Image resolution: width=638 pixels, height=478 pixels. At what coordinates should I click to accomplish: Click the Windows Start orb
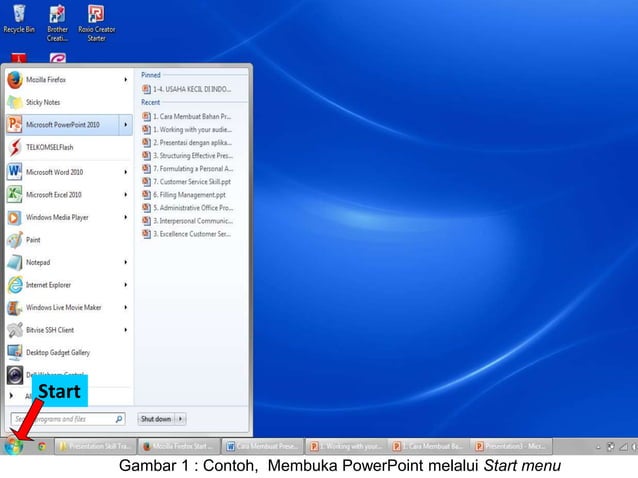click(13, 446)
